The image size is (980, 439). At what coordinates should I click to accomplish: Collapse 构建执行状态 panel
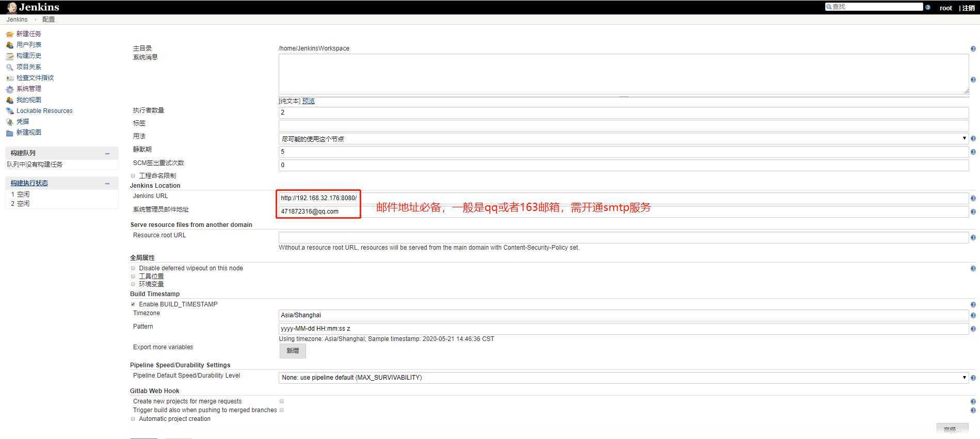click(107, 184)
